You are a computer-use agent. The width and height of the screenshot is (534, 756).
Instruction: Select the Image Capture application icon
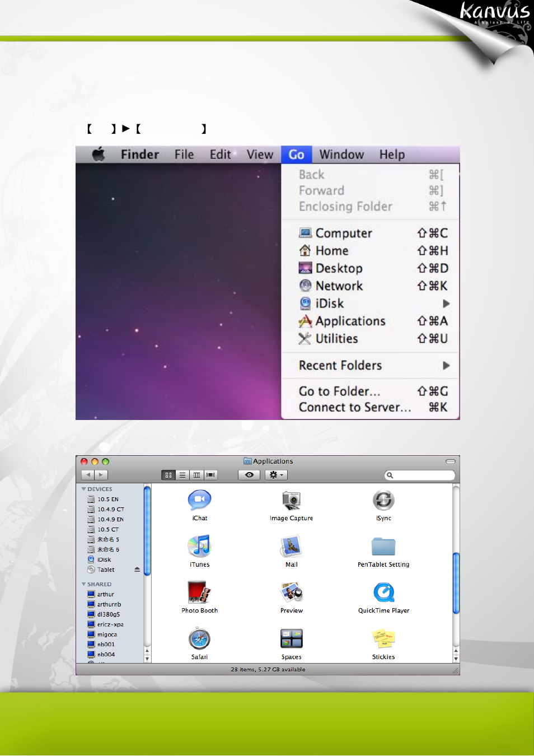pyautogui.click(x=292, y=500)
